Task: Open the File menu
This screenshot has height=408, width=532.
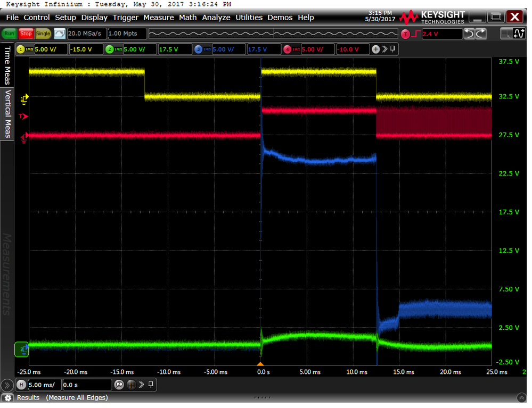Action: 12,18
